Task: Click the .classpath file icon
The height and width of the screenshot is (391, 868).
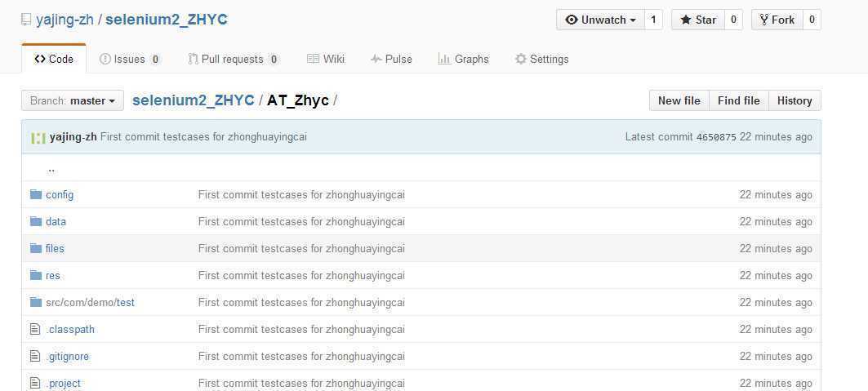Action: 35,329
